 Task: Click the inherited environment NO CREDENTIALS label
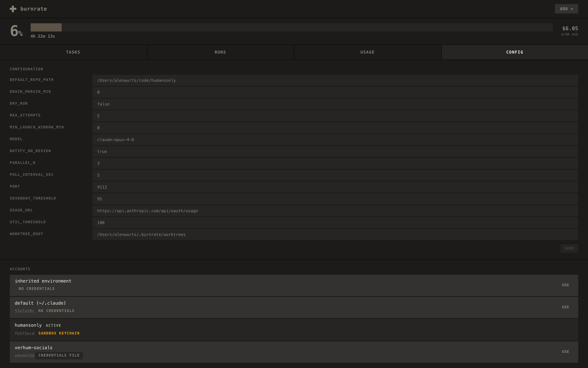click(37, 289)
